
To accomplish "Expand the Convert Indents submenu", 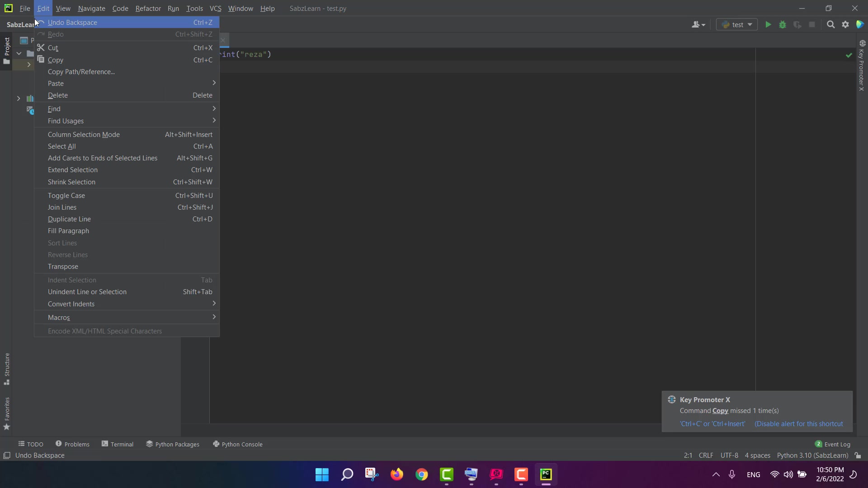I will point(127,304).
